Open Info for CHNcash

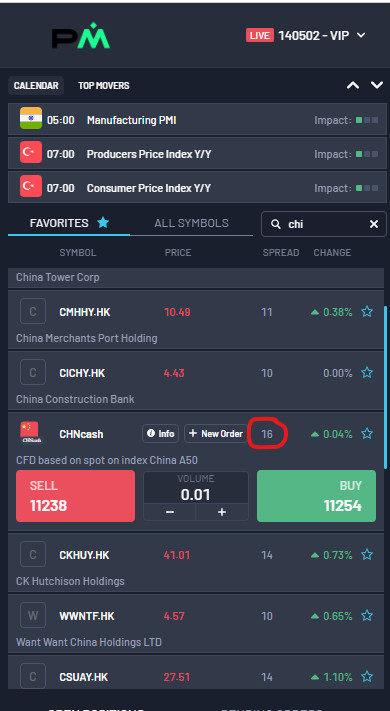pos(161,433)
